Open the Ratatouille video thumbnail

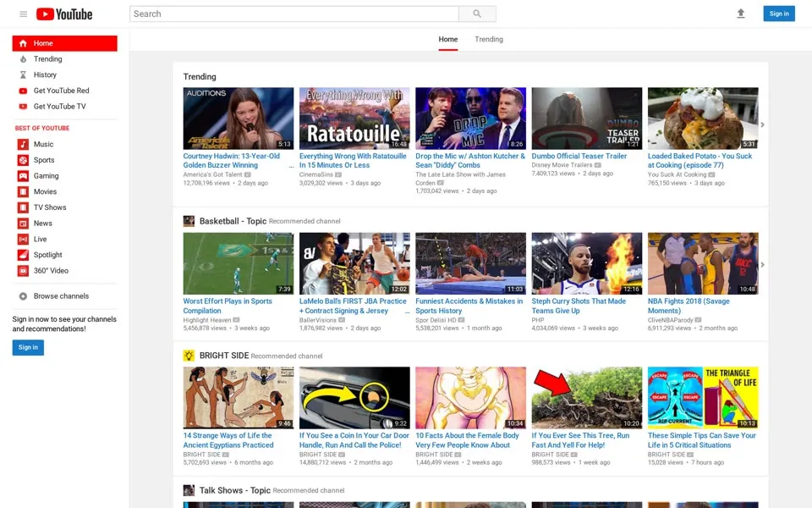coord(354,119)
